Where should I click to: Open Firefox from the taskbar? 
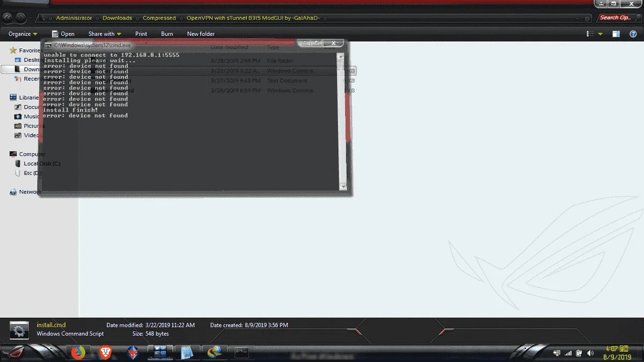pyautogui.click(x=78, y=352)
